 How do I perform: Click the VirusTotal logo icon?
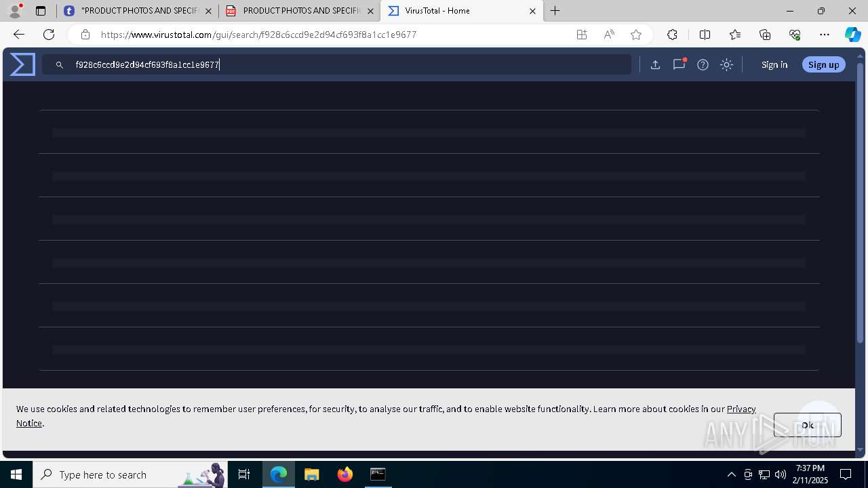point(22,64)
